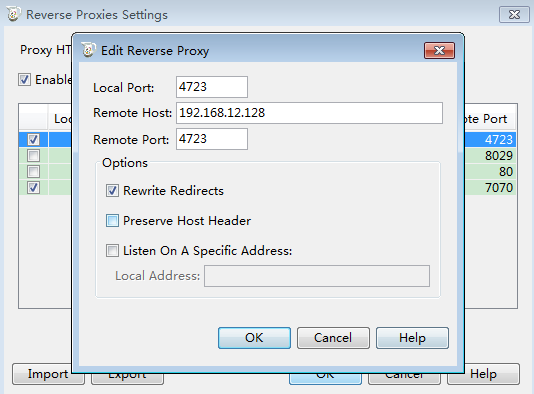
Task: Check Listen On A Specific Address
Action: [x=112, y=251]
